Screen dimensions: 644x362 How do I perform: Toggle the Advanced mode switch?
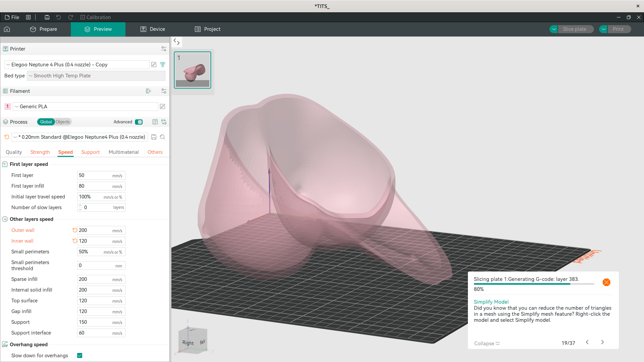139,122
